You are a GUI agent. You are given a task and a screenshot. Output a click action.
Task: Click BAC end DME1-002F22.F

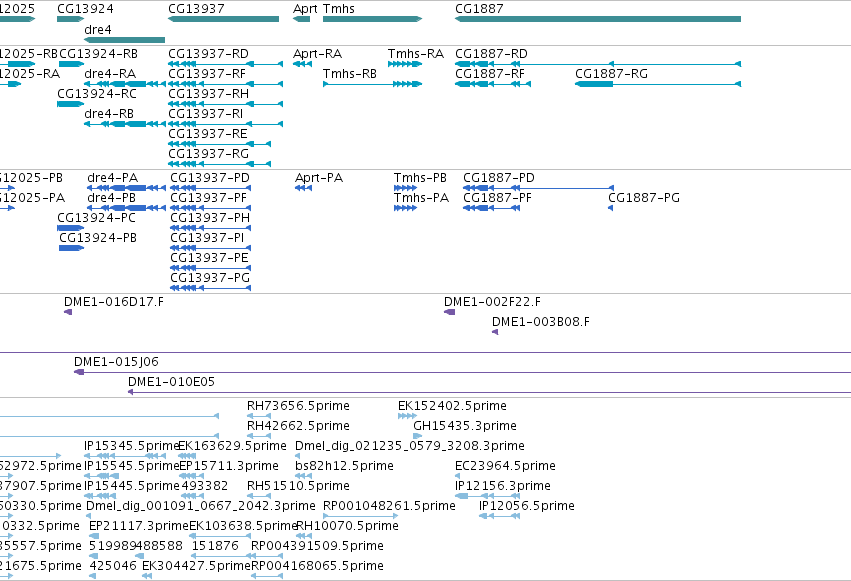point(492,302)
